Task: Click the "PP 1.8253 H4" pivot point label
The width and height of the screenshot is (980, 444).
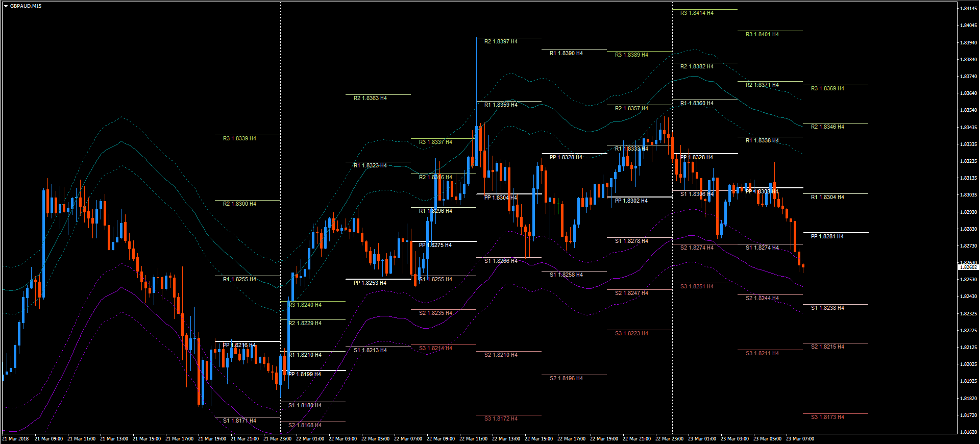Action: tap(370, 283)
